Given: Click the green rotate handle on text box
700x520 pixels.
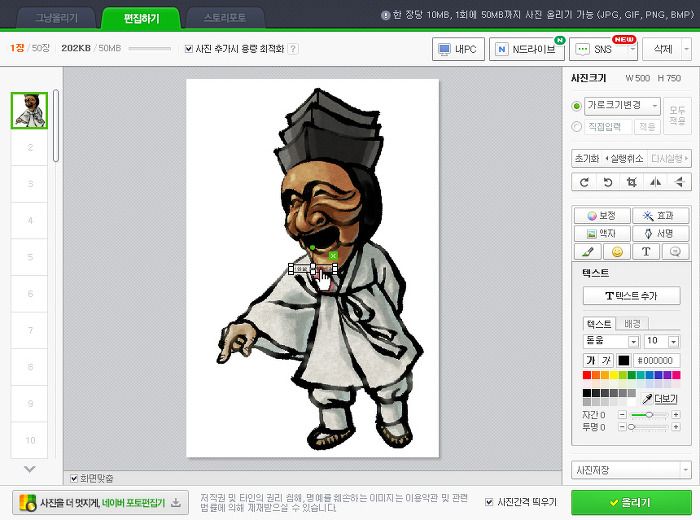Looking at the screenshot, I should (x=312, y=247).
